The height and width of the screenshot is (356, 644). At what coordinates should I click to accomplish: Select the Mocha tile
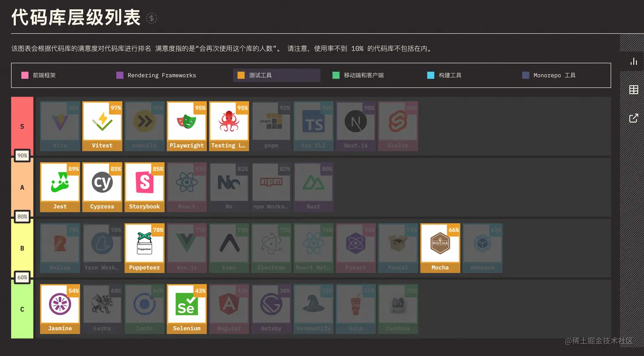point(440,248)
